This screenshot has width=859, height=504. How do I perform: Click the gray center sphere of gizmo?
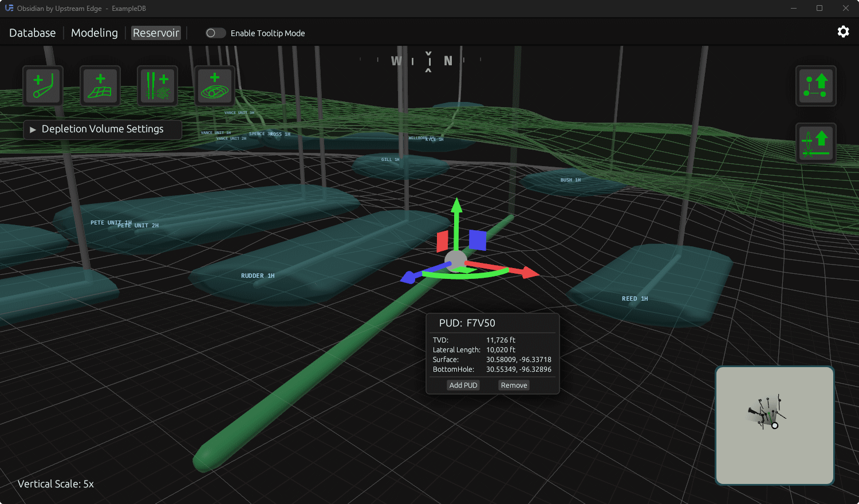click(456, 261)
